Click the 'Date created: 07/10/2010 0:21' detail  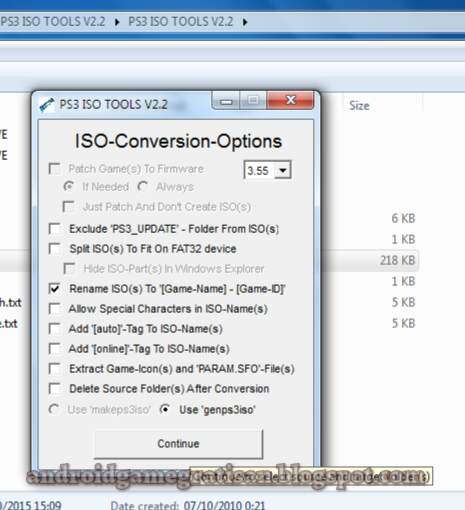click(x=188, y=505)
